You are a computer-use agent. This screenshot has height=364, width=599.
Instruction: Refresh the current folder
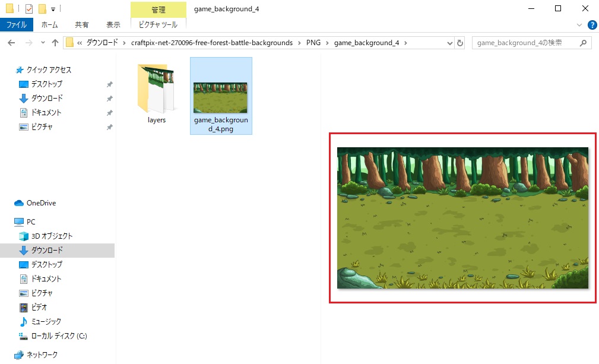click(x=460, y=43)
